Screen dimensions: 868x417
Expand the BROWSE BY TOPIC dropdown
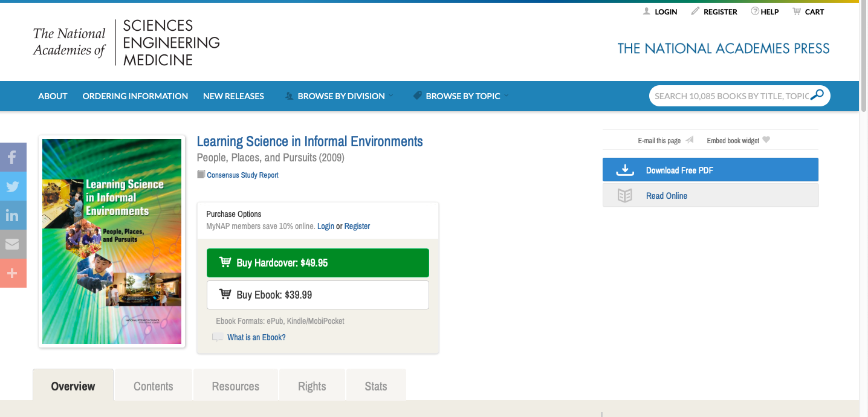pos(461,96)
